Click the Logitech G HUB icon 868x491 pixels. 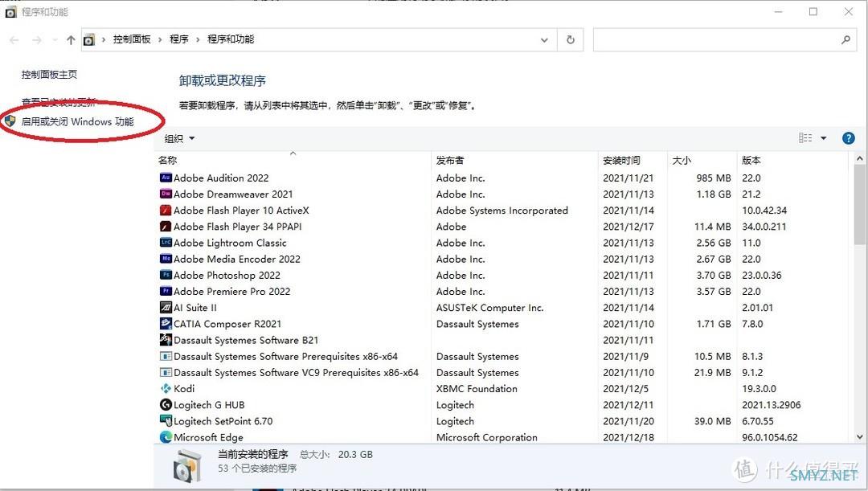[x=166, y=405]
